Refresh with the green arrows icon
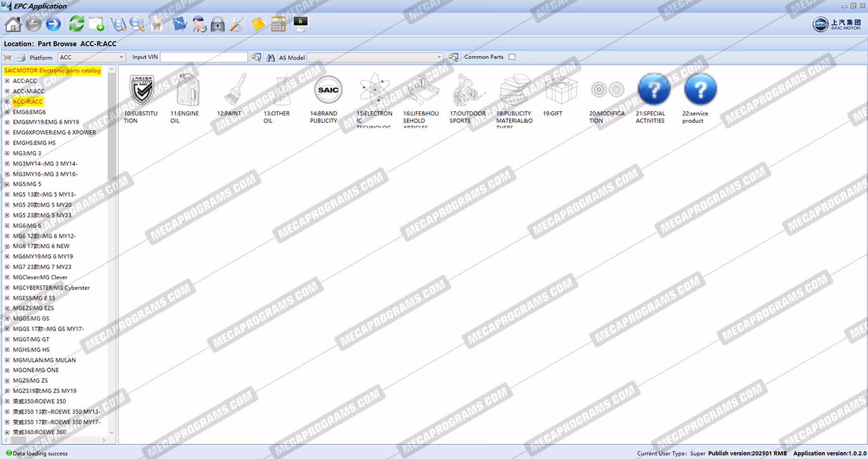The image size is (868, 459). point(76,24)
